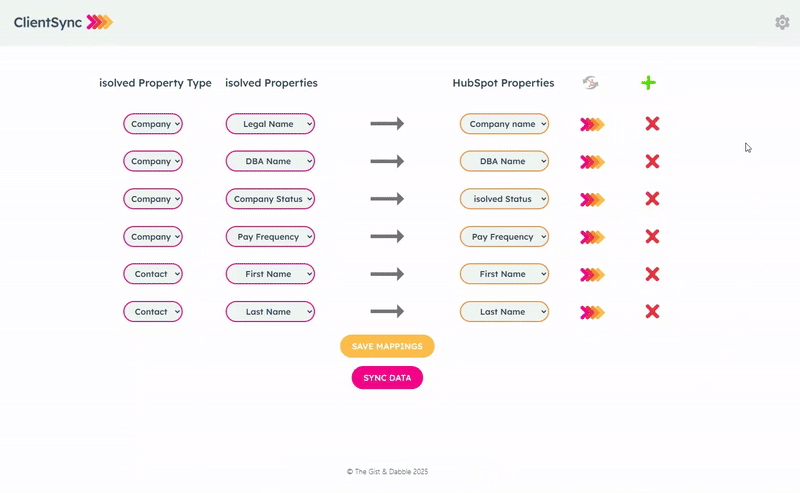Click the sync arrows icon in Company Status row
The width and height of the screenshot is (800, 493).
point(592,200)
